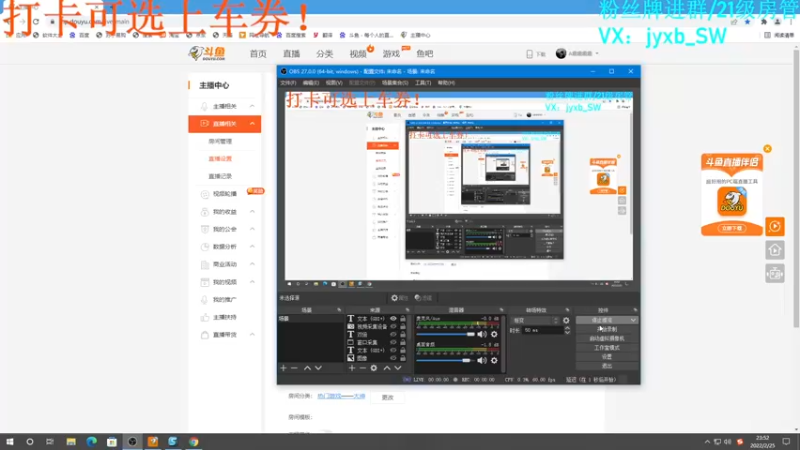The width and height of the screenshot is (800, 450).
Task: Click 更改 button next to room category
Action: point(388,397)
